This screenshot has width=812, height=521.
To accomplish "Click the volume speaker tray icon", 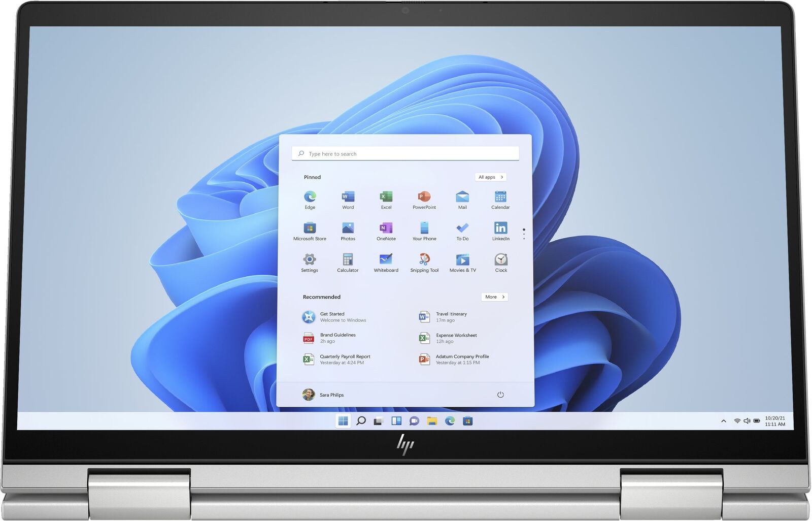I will (x=747, y=421).
